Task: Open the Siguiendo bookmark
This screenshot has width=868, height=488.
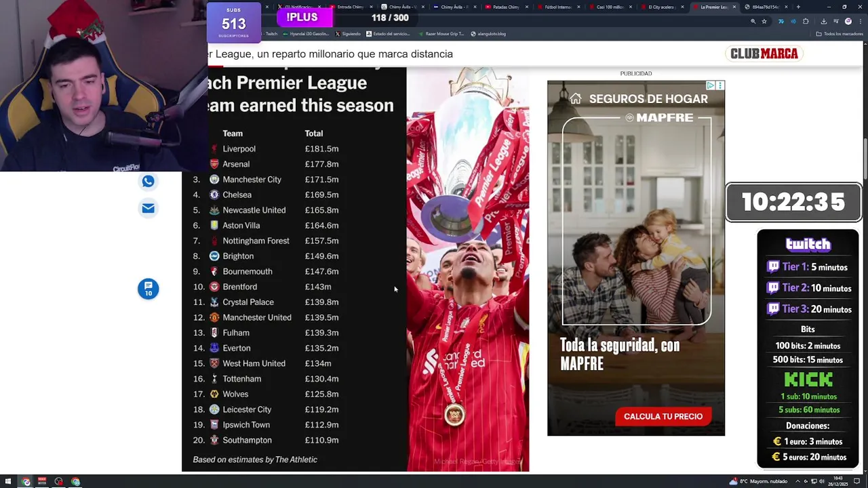Action: (348, 34)
